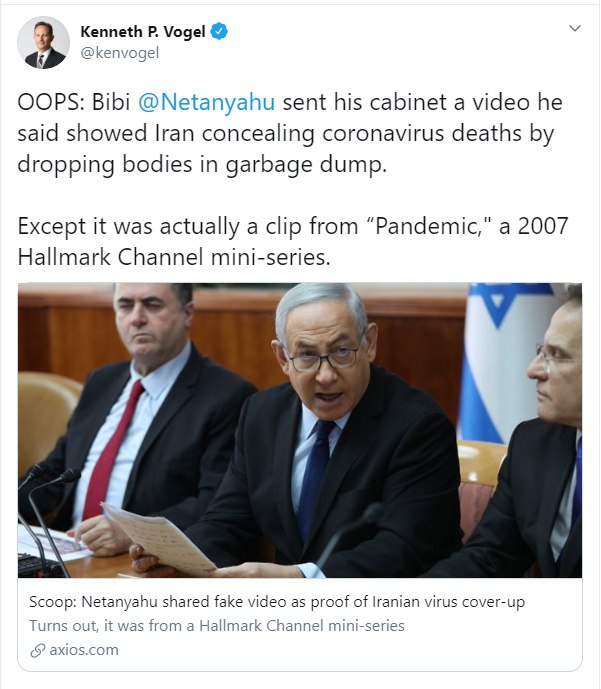The height and width of the screenshot is (689, 601).
Task: Click the 'Hallmark Channel mini-series.' tweet line
Action: pos(174,257)
